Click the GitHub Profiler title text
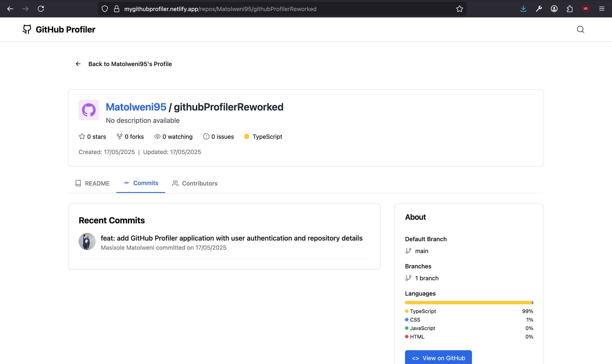The height and width of the screenshot is (364, 612). coord(65,30)
